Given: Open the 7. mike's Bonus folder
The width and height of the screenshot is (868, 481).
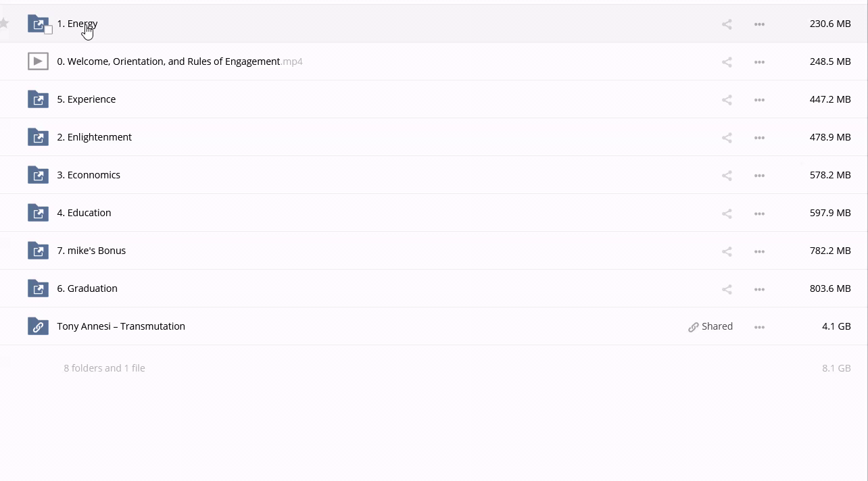Looking at the screenshot, I should pos(96,251).
